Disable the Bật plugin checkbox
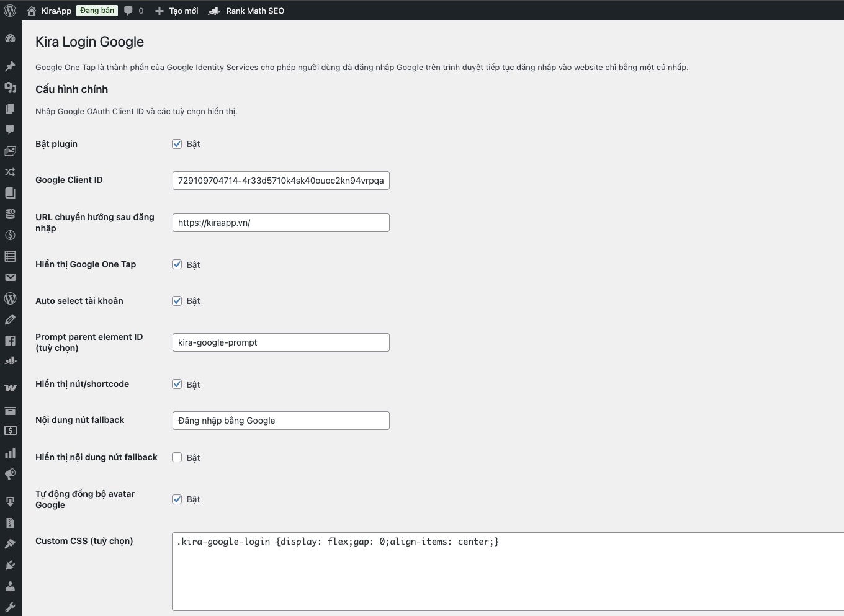This screenshot has height=616, width=844. pyautogui.click(x=177, y=144)
